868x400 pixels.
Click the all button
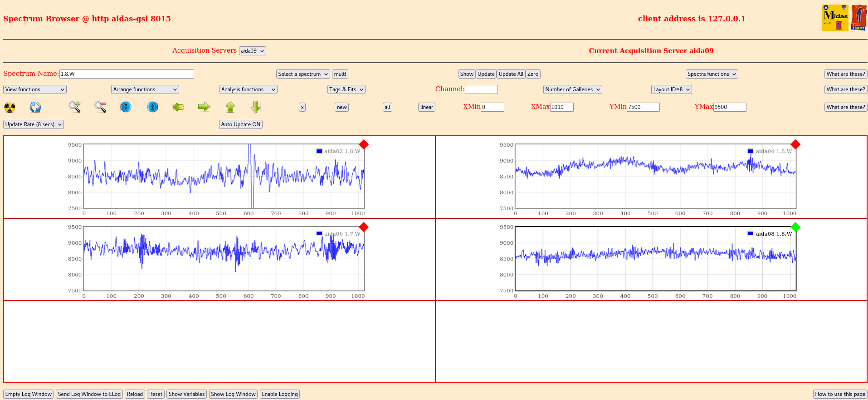pyautogui.click(x=387, y=107)
